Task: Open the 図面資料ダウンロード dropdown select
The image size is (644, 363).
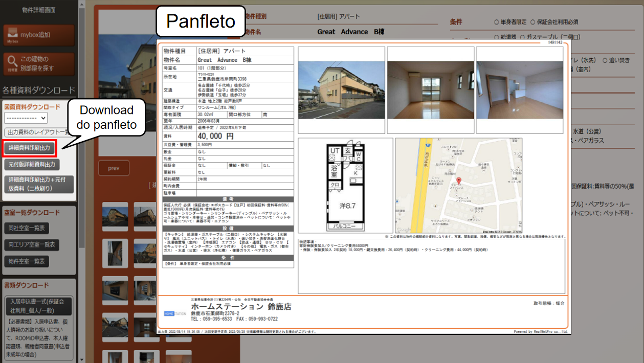Action: (x=26, y=118)
